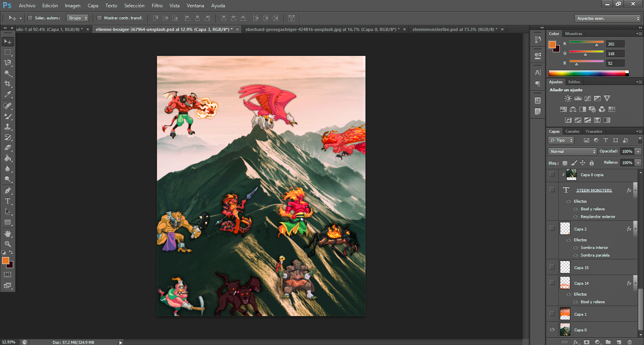
Task: Select the History Brush tool
Action: [x=8, y=137]
